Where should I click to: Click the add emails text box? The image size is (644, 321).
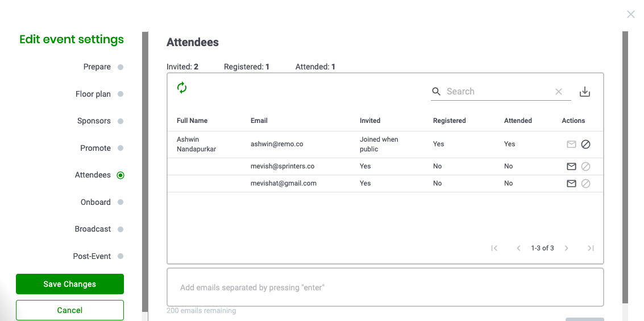point(385,287)
